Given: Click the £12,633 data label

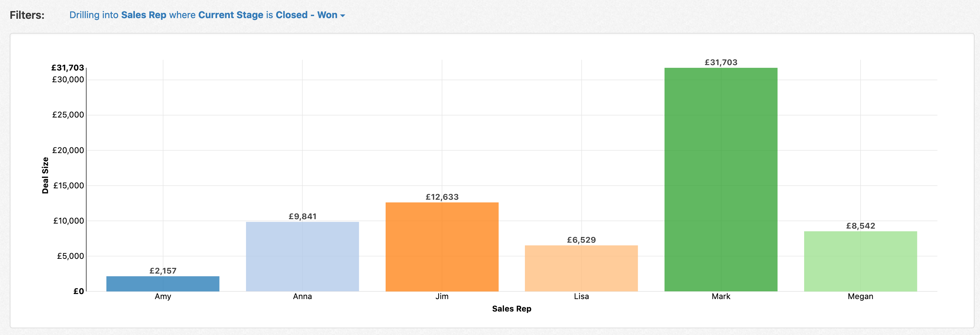Looking at the screenshot, I should pyautogui.click(x=442, y=197).
